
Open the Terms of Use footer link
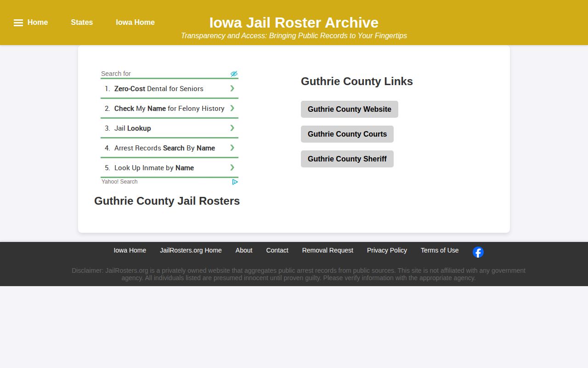tap(440, 250)
